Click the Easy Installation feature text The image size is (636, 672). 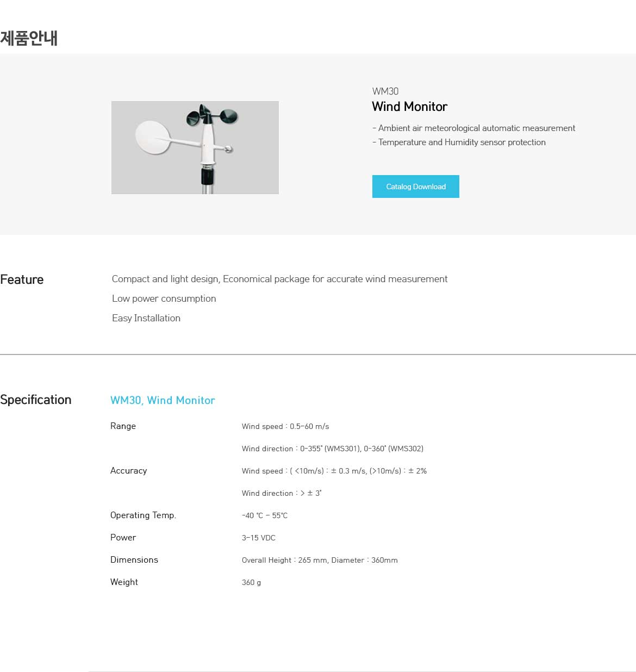coord(146,318)
